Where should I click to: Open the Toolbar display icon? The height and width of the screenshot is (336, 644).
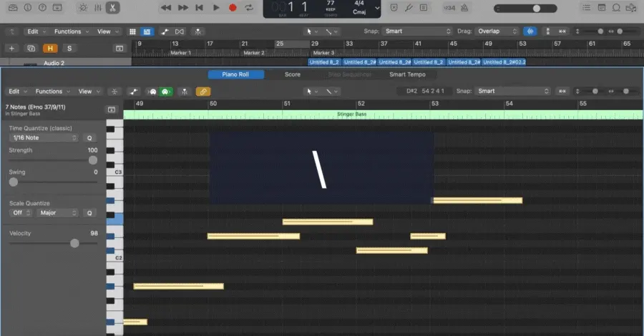coord(57,7)
